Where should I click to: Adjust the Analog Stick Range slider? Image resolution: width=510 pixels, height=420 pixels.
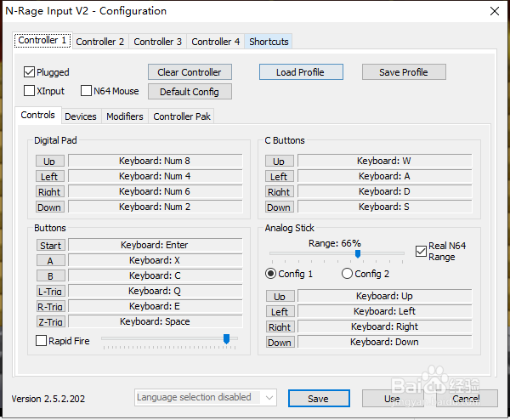tap(358, 253)
